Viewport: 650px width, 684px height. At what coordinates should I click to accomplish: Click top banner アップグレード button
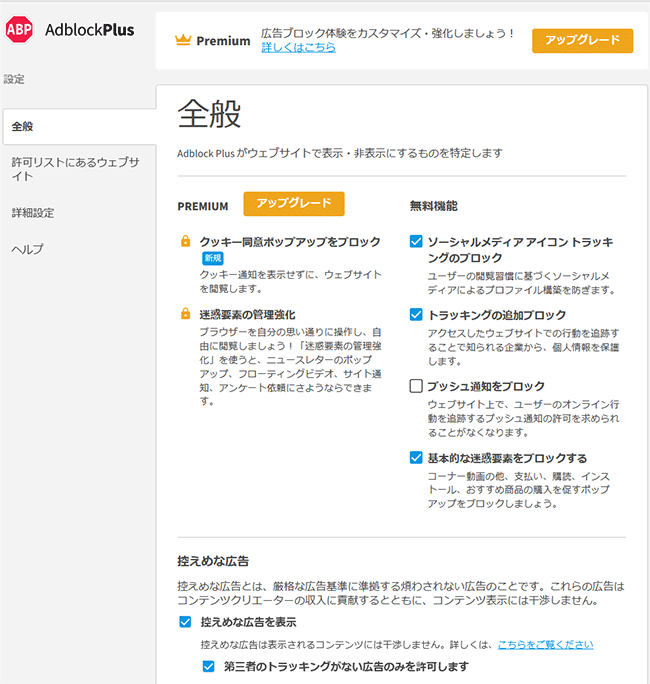coord(582,41)
